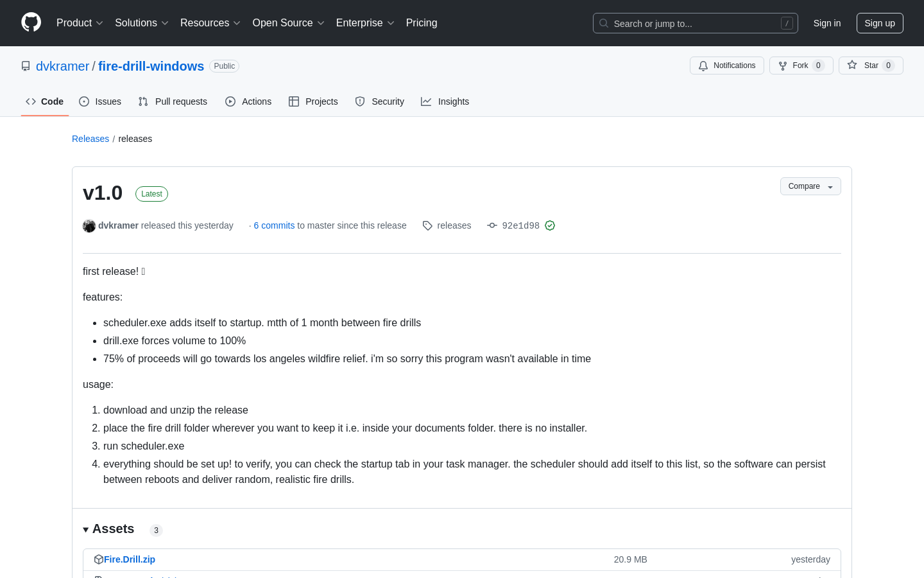The width and height of the screenshot is (924, 578).
Task: Click the search magnifier icon
Action: (604, 23)
